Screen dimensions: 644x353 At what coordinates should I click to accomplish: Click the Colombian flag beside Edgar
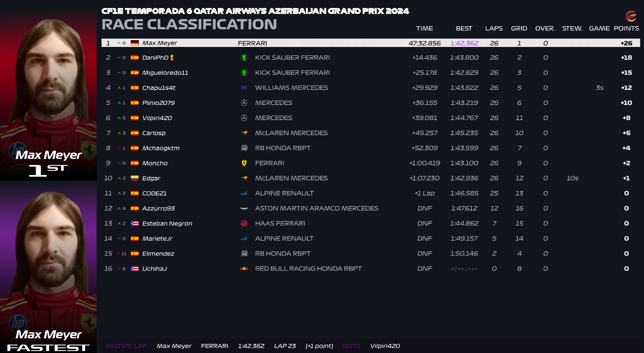point(135,178)
